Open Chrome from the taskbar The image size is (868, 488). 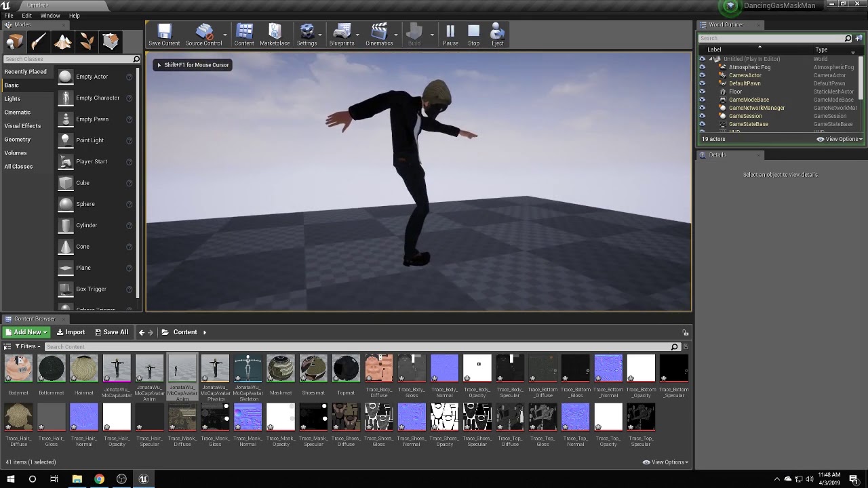pyautogui.click(x=99, y=479)
